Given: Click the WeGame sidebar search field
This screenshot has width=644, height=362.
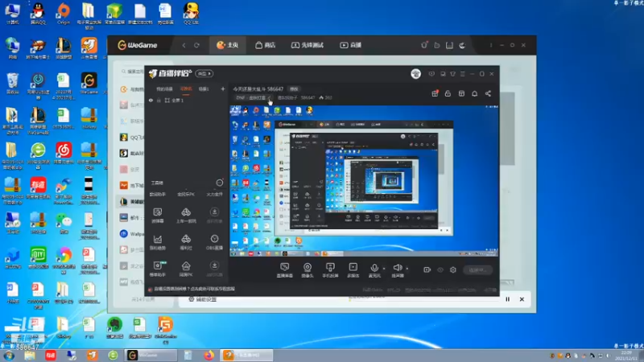Looking at the screenshot, I should click(133, 72).
